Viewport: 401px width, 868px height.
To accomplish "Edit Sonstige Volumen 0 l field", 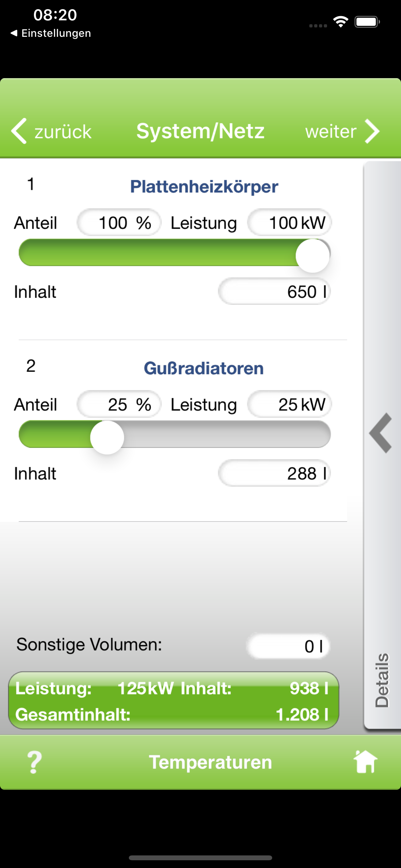I will click(x=288, y=646).
